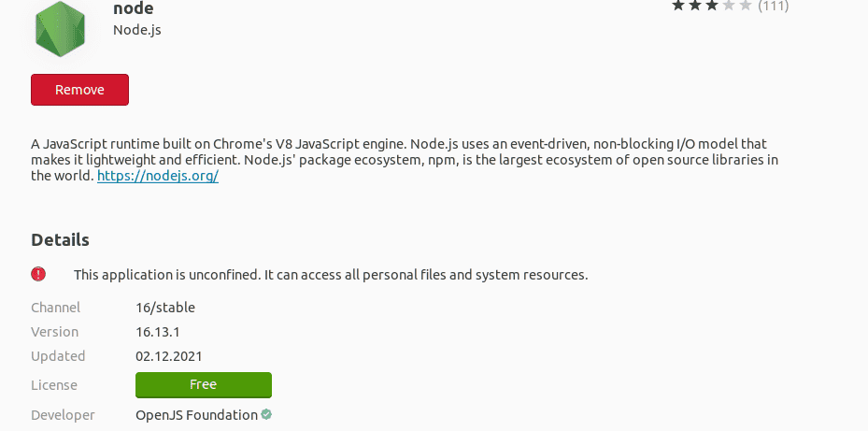Click the Node.js subtitle under the title
Image resolution: width=868 pixels, height=431 pixels.
tap(137, 30)
